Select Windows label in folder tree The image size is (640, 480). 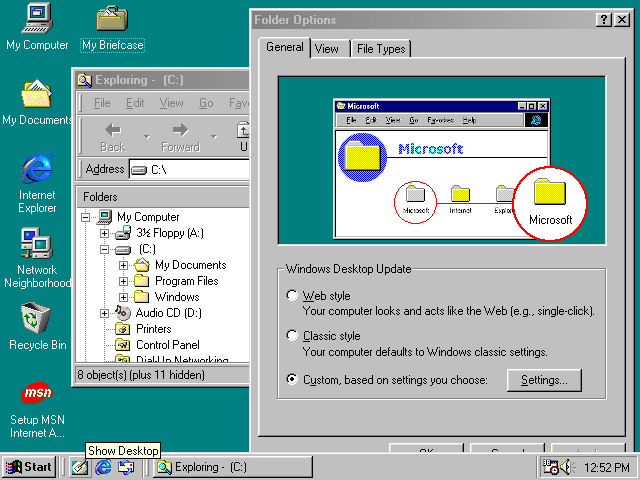point(177,297)
